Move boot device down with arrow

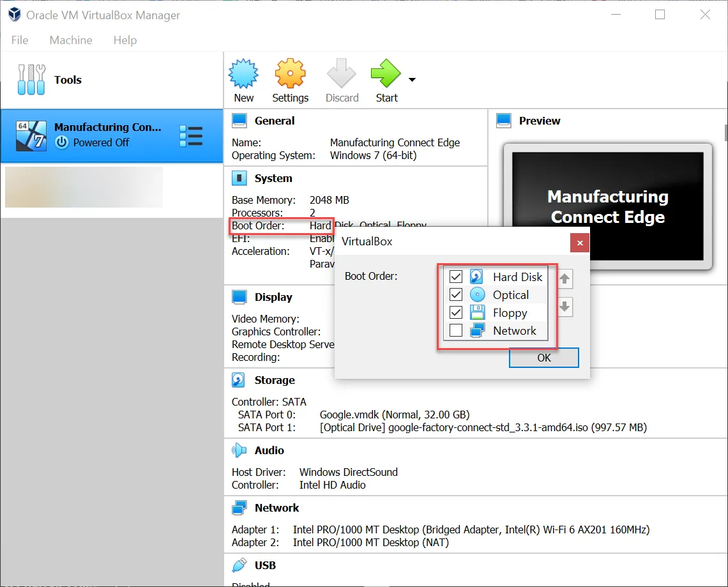(565, 307)
